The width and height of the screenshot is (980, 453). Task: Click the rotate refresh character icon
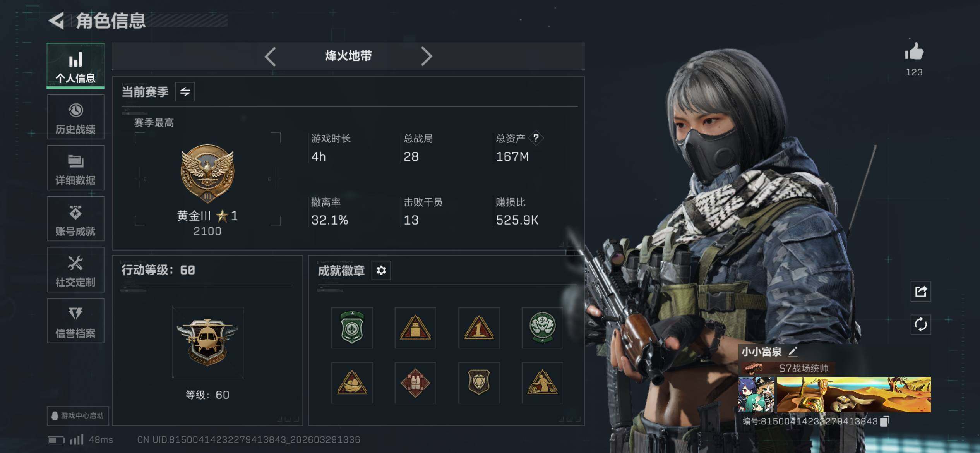(x=921, y=324)
